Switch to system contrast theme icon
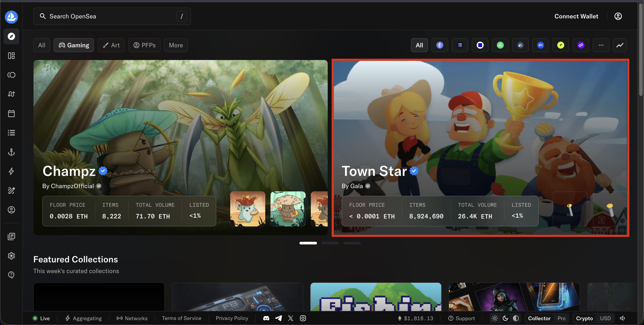The height and width of the screenshot is (325, 644). (x=516, y=318)
